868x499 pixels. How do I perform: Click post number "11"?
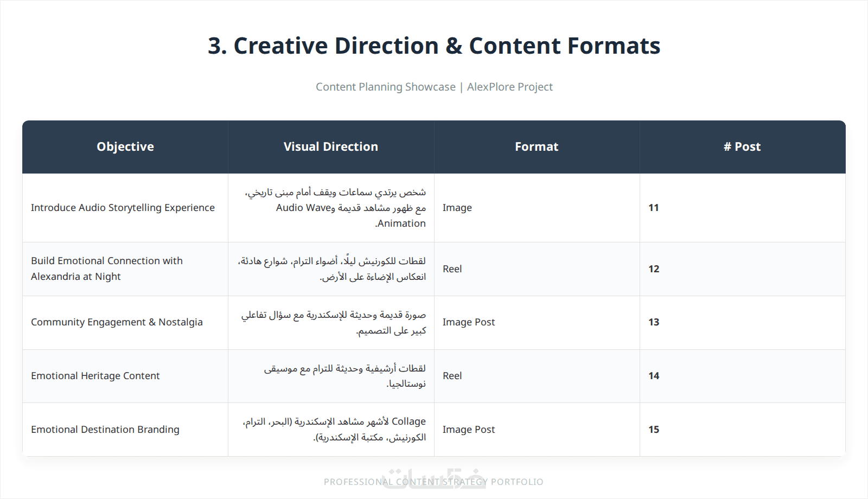[654, 208]
